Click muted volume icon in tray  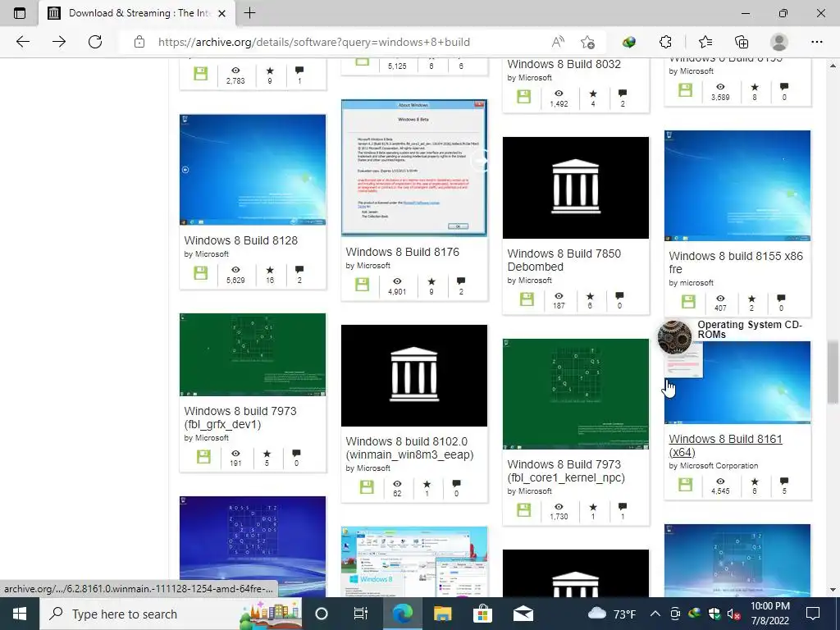(733, 614)
